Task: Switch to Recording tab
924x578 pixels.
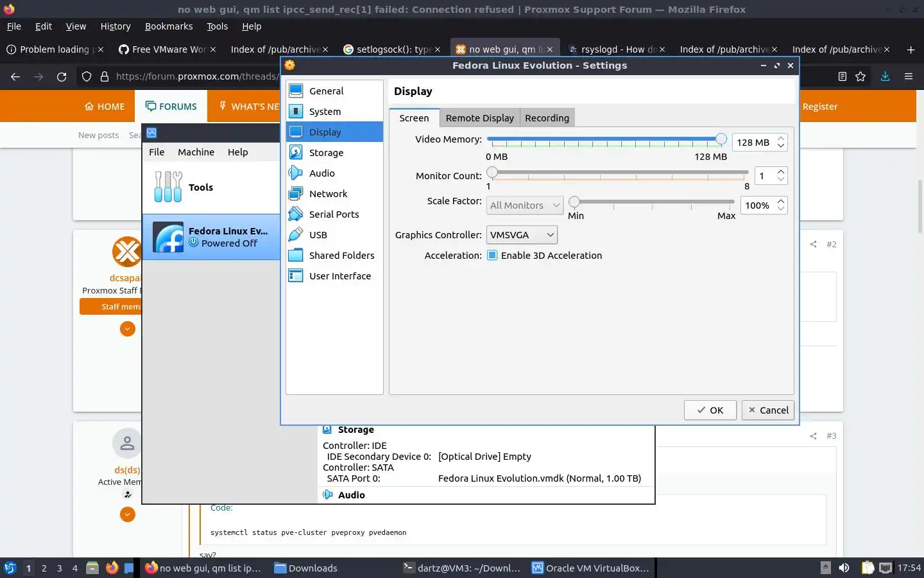Action: 547,118
